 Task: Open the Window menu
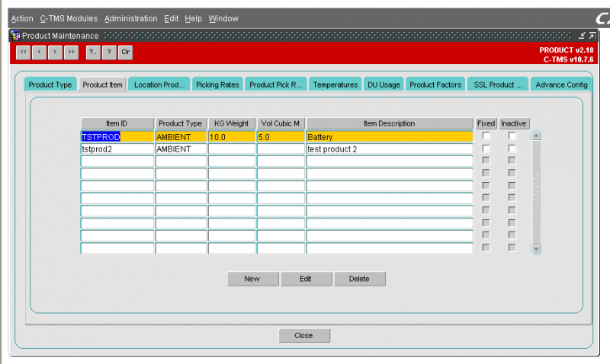[x=223, y=18]
